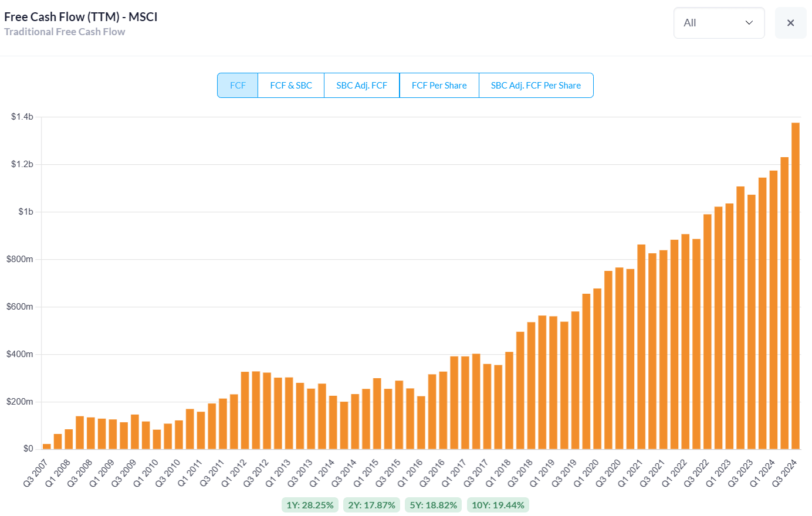The width and height of the screenshot is (812, 516).
Task: Open the All time range dropdown
Action: [x=719, y=23]
